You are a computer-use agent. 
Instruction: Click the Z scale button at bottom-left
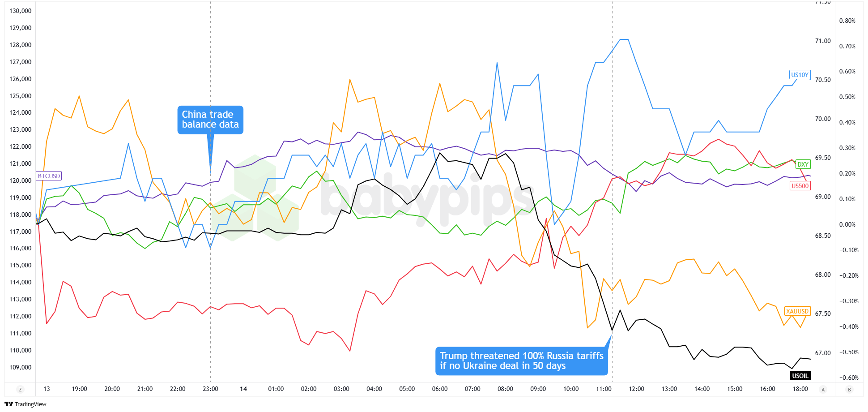tap(20, 390)
